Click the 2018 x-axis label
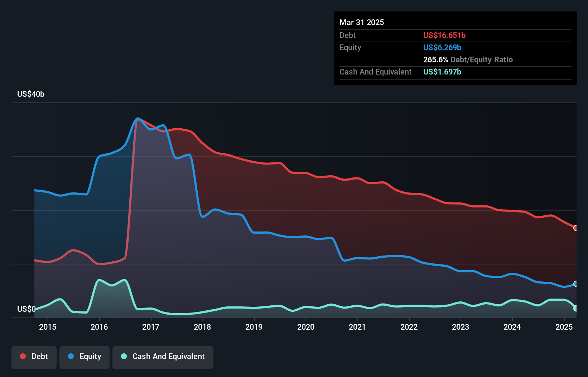 (x=202, y=327)
